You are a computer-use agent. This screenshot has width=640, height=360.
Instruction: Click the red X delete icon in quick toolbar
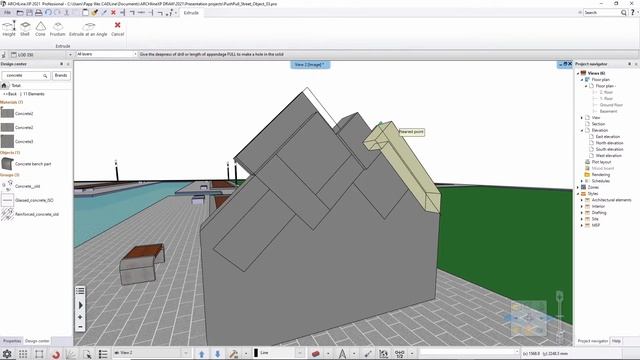[x=113, y=13]
